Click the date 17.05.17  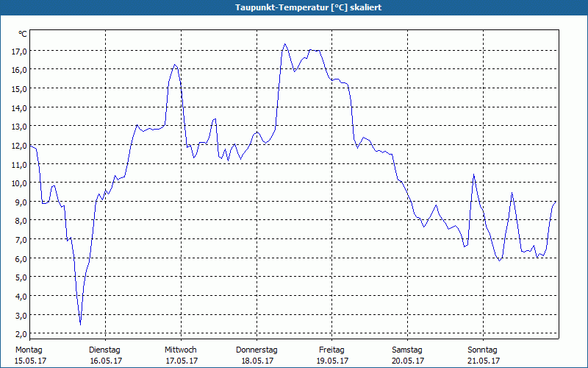coord(182,361)
